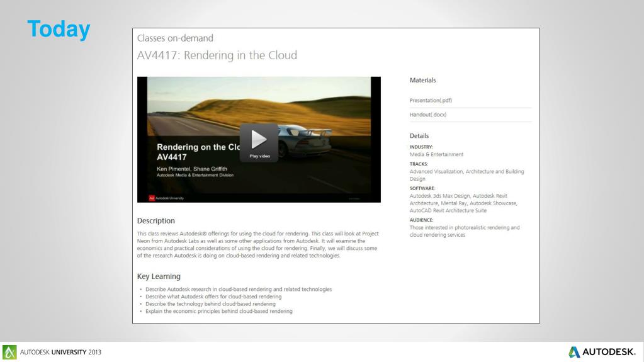Screen dimensions: 644x362
Task: Click the Autodesk University AU logo icon
Action: coord(9,352)
